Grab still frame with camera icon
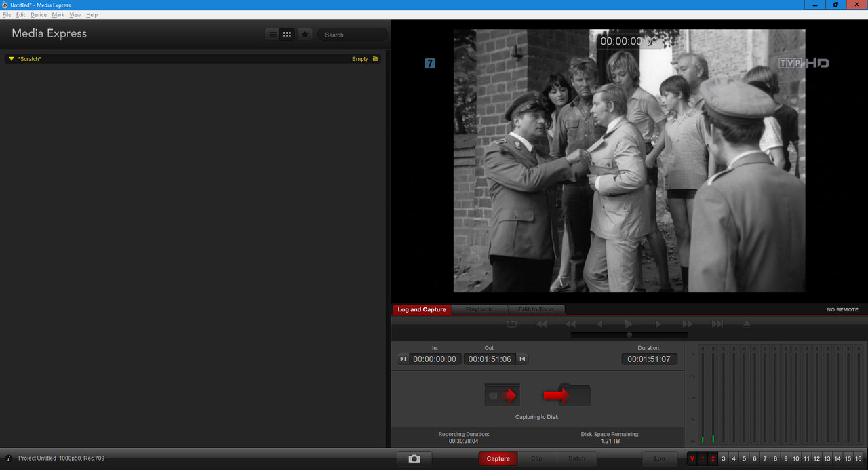 coord(414,458)
